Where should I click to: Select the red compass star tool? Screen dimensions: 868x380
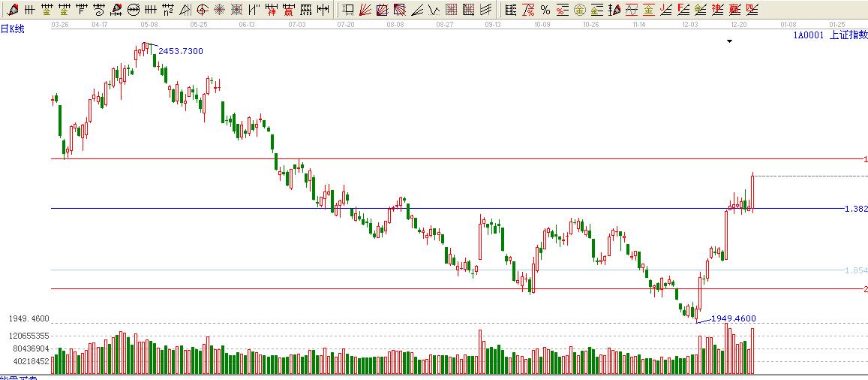point(220,10)
